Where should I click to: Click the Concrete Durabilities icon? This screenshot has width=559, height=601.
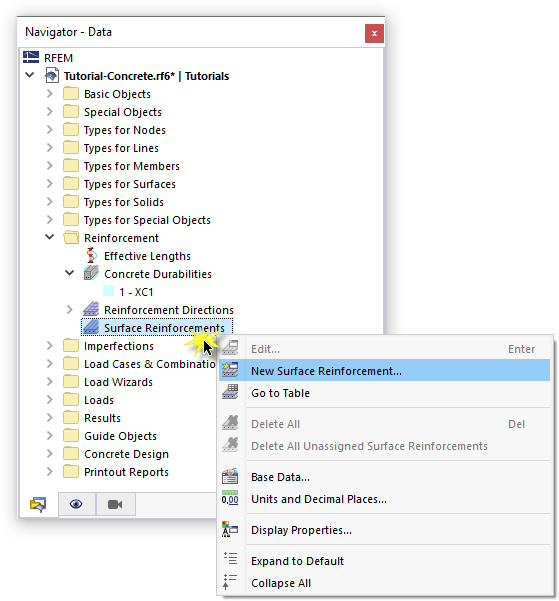coord(91,274)
